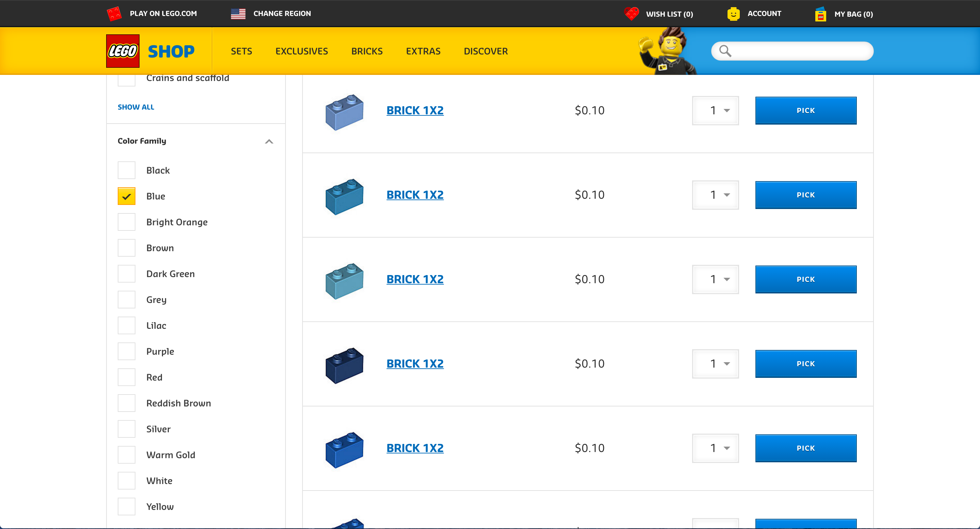Image resolution: width=980 pixels, height=529 pixels.
Task: Check the Brown color filter
Action: 126,248
